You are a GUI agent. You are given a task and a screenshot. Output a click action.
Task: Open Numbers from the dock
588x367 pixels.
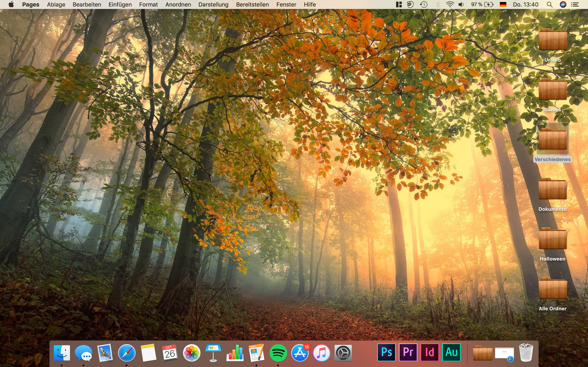point(235,353)
